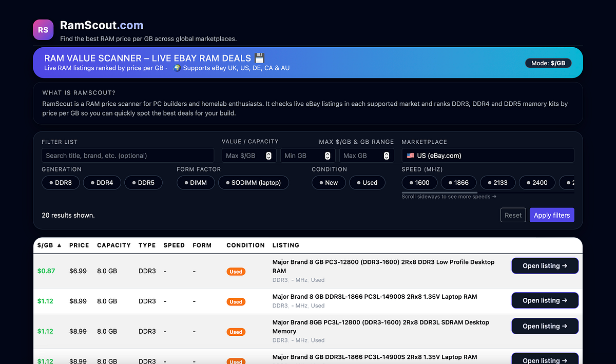
Task: Click the Apply filters button
Action: (552, 215)
